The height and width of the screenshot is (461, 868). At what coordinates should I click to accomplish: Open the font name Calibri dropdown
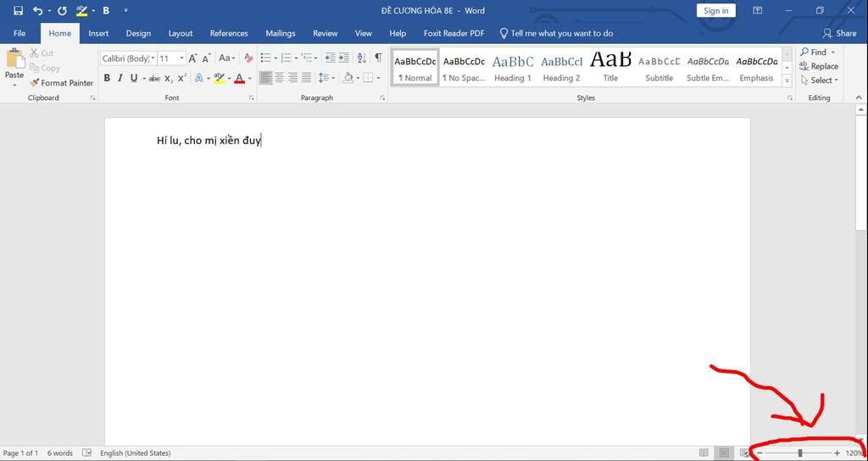(153, 58)
